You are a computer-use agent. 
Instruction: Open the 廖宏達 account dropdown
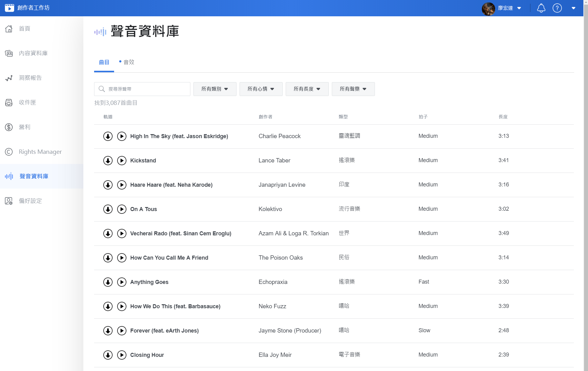coord(509,8)
